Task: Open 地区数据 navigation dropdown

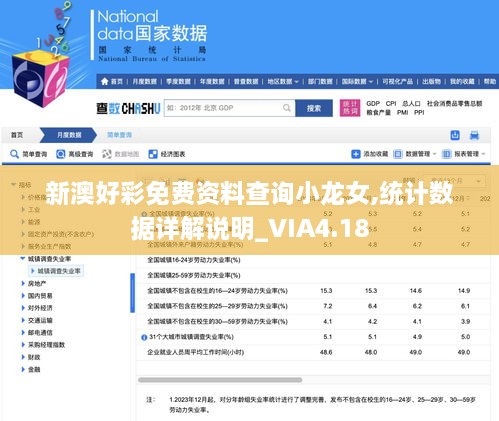Action: point(283,81)
